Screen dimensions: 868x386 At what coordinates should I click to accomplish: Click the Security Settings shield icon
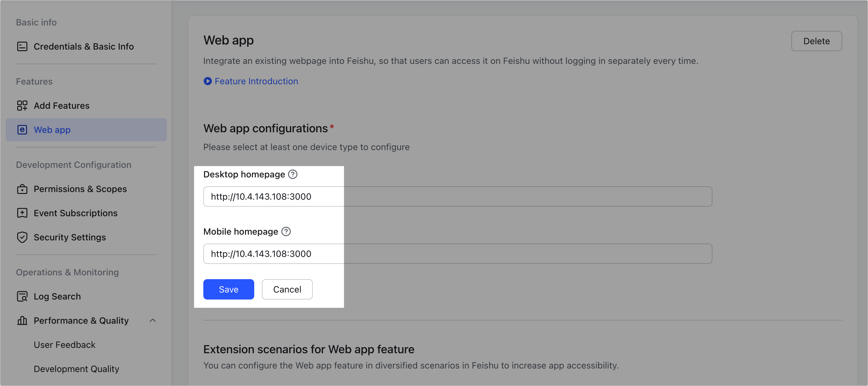22,237
